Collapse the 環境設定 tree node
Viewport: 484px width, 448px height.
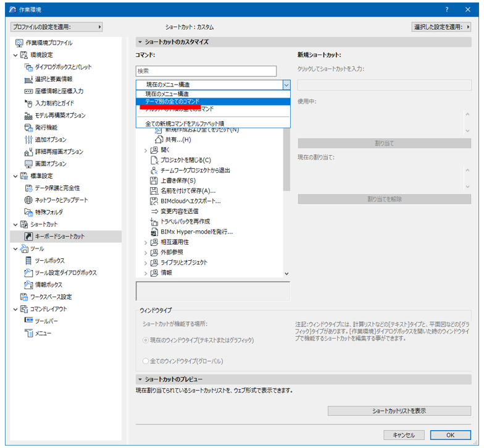pos(15,56)
